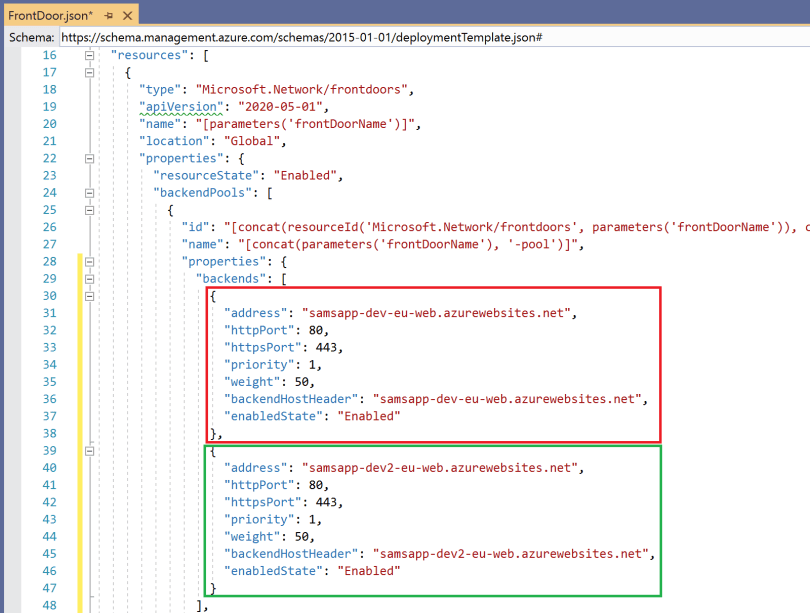Click the "Microsoft.Network/frontdoors" type value
Image resolution: width=810 pixels, height=613 pixels.
click(301, 89)
